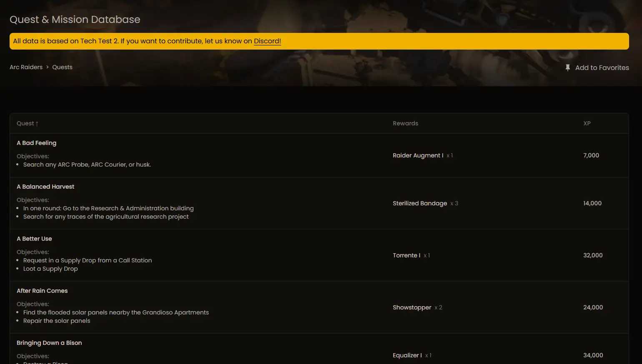Screen dimensions: 642x364
Task: Go to Arc Raiders breadcrumb
Action: [26, 67]
